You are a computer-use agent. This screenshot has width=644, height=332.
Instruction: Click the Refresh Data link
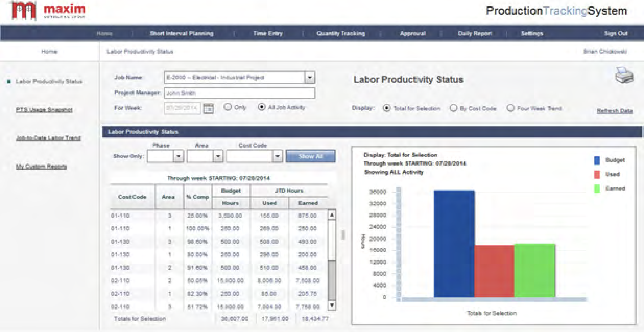[x=615, y=111]
